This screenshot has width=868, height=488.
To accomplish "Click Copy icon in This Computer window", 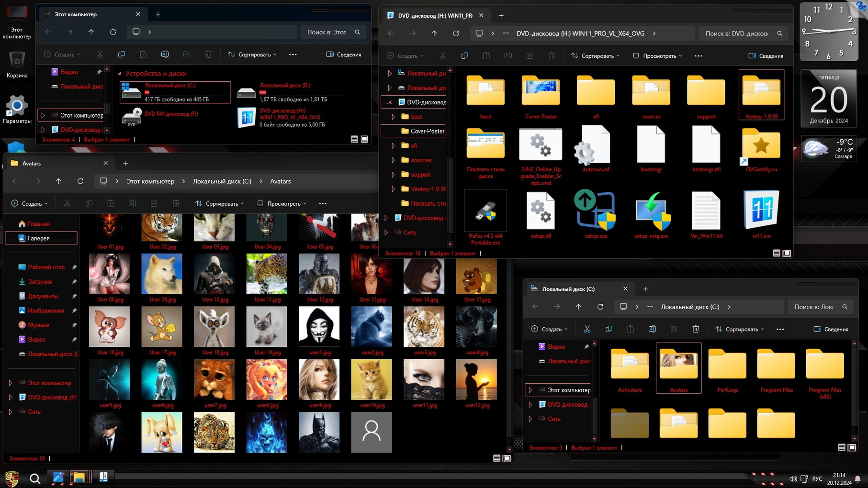I will [x=122, y=55].
